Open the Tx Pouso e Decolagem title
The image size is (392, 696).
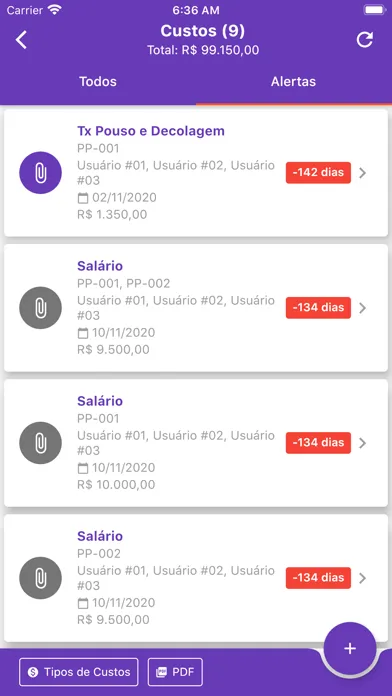[151, 131]
